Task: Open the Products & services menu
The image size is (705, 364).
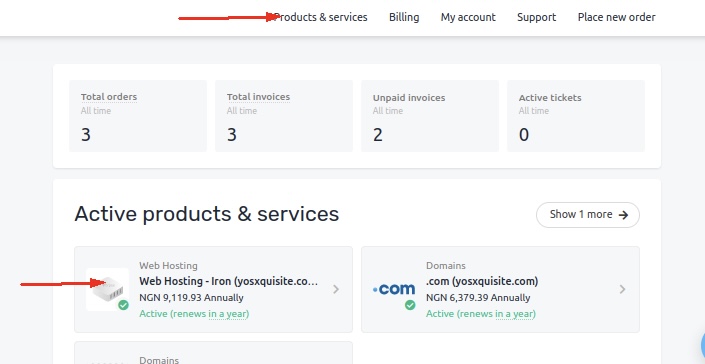Action: coord(321,17)
